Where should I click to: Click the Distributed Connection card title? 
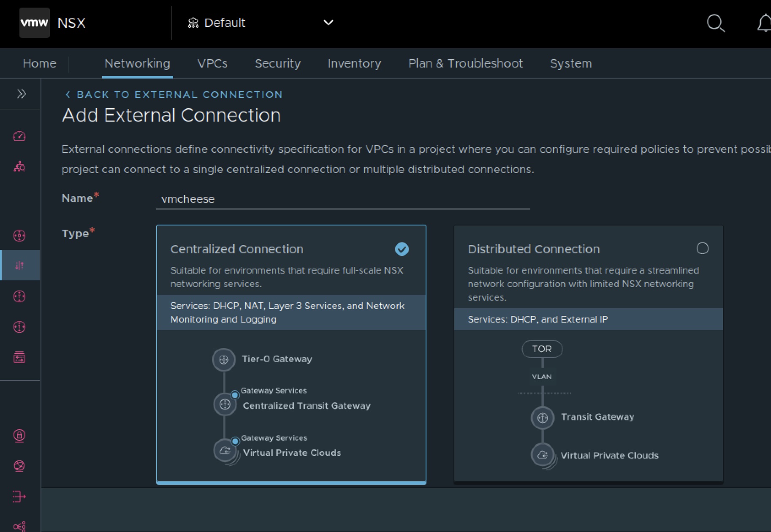tap(534, 249)
